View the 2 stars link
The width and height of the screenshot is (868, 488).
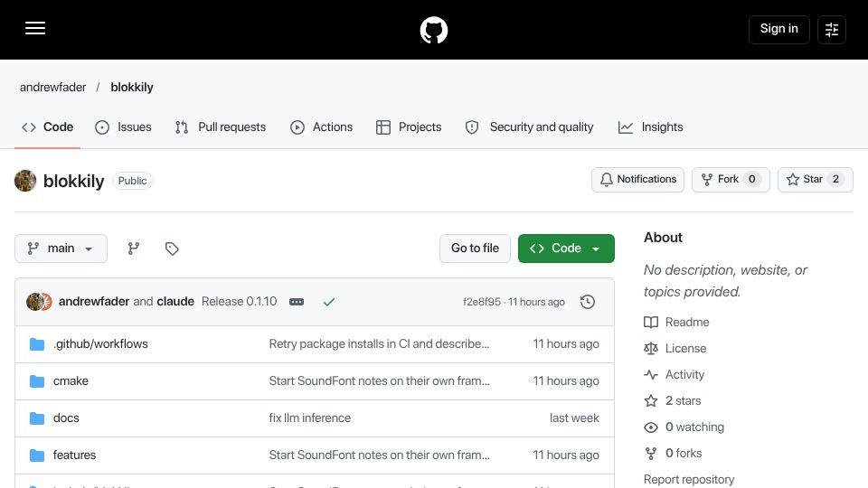pyautogui.click(x=673, y=400)
